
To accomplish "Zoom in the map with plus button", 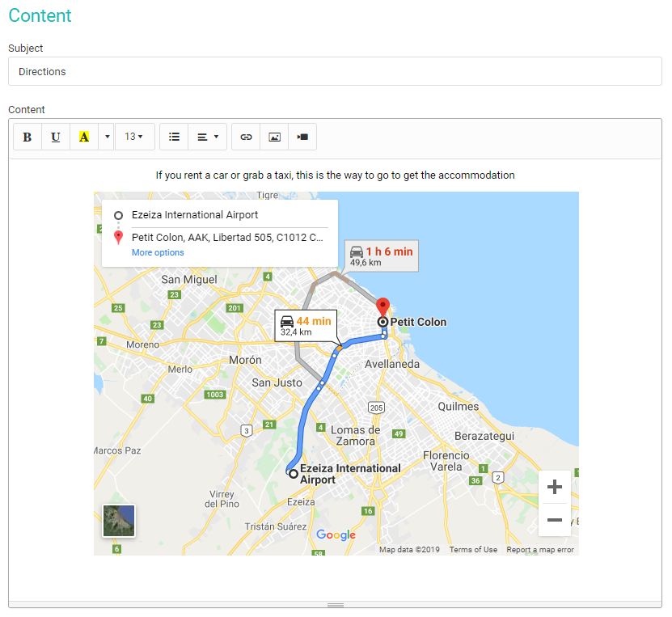I will click(555, 487).
